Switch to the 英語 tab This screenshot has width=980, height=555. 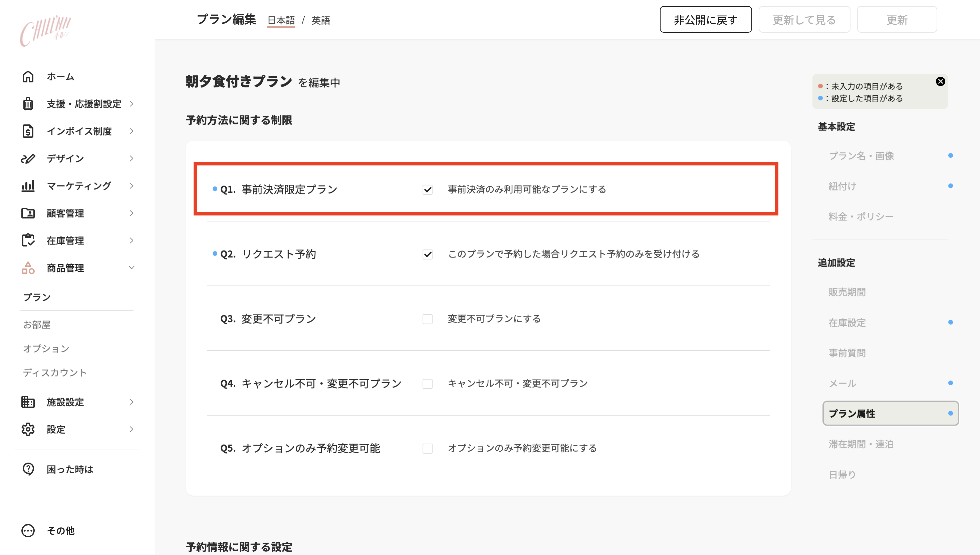pyautogui.click(x=320, y=21)
